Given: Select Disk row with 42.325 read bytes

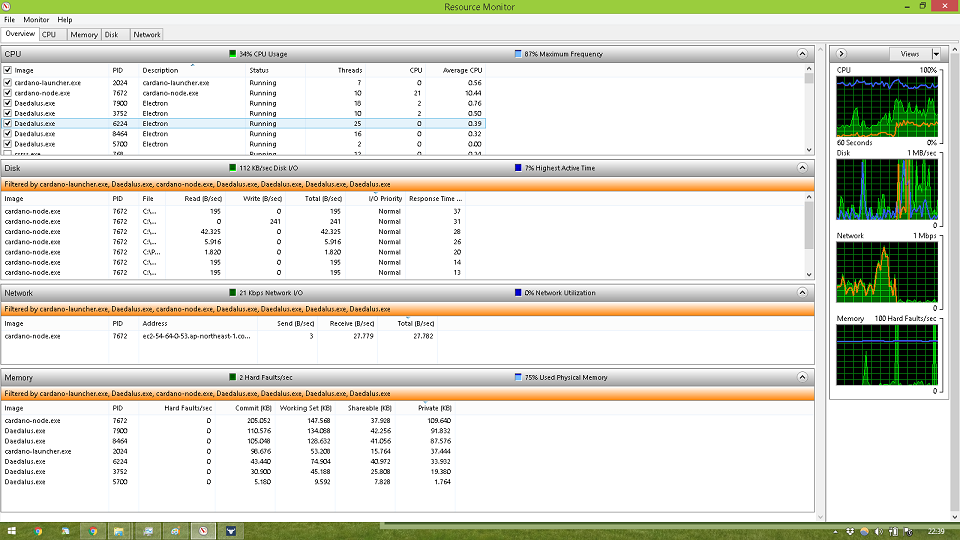Looking at the screenshot, I should click(233, 231).
